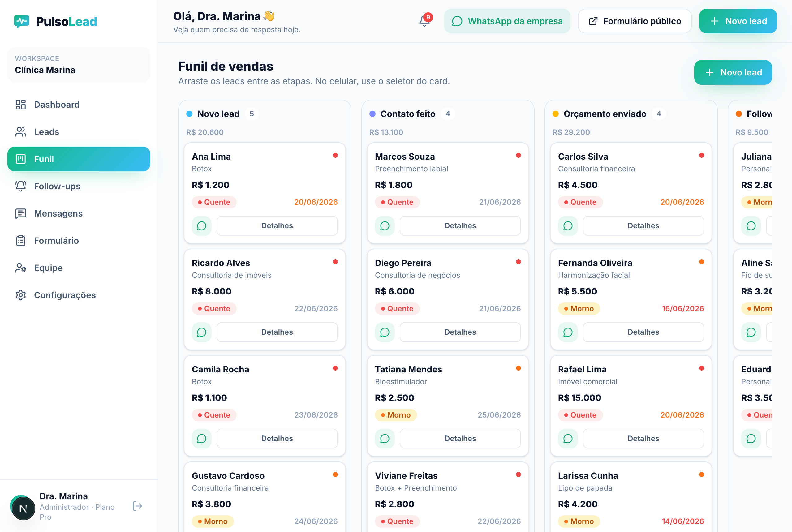Open WhatsApp chat for Diego Pereira

385,332
